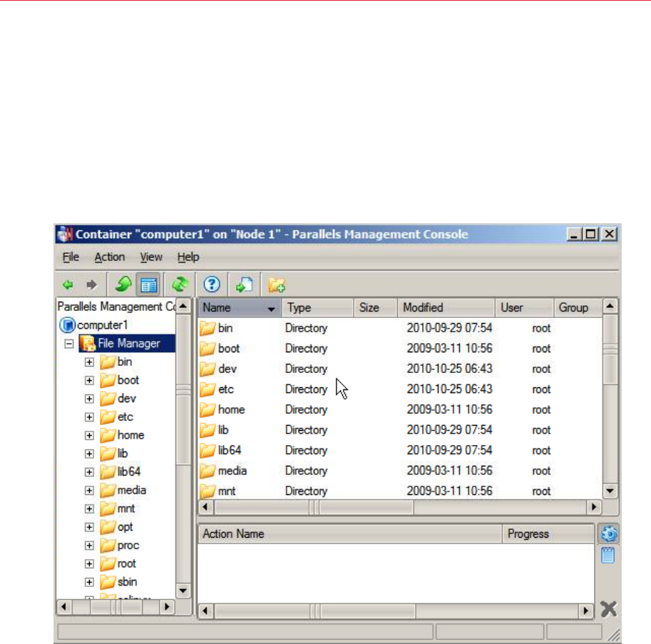Click the root user in bin row
The height and width of the screenshot is (644, 651).
(541, 328)
